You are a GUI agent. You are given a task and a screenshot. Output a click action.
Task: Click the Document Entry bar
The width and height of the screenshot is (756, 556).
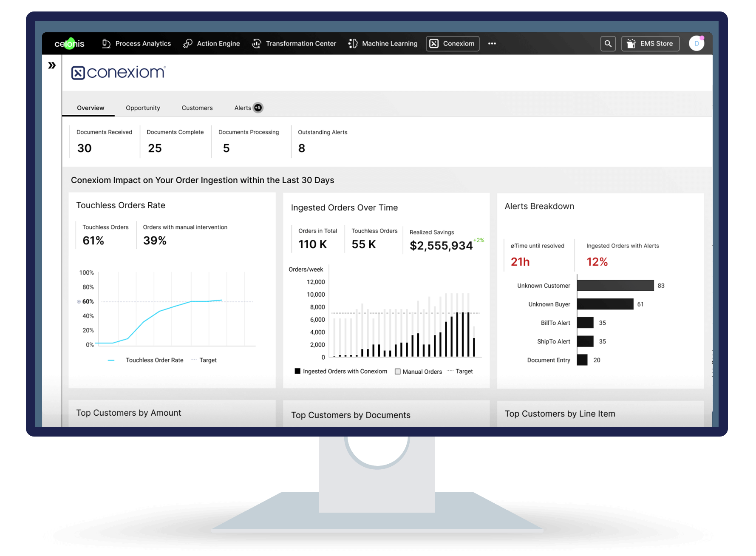[582, 360]
